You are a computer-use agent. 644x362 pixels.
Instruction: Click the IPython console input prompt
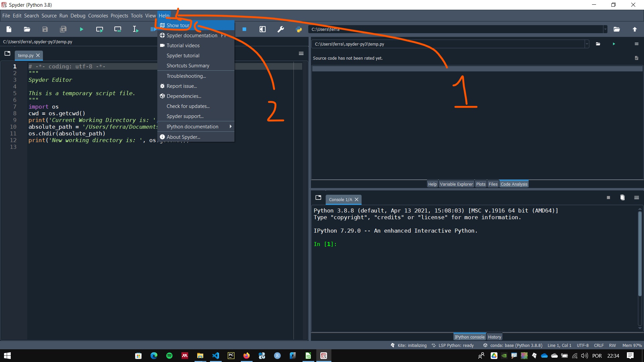325,244
